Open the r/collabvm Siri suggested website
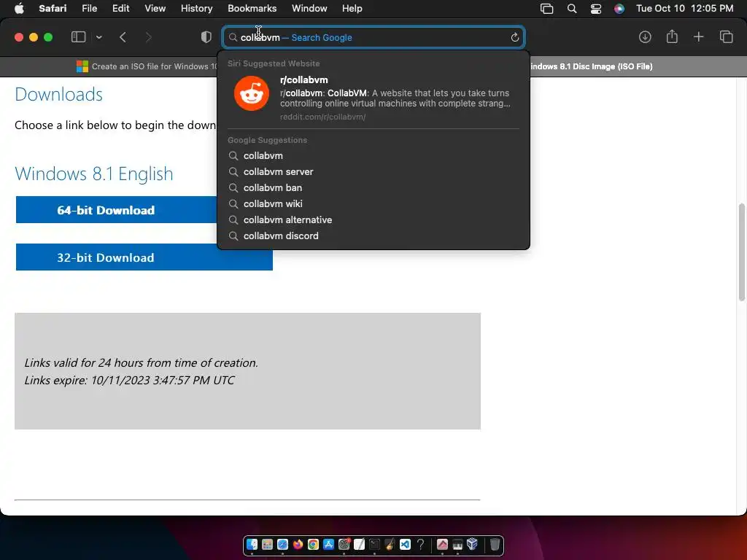Viewport: 747px width, 560px height. click(373, 98)
